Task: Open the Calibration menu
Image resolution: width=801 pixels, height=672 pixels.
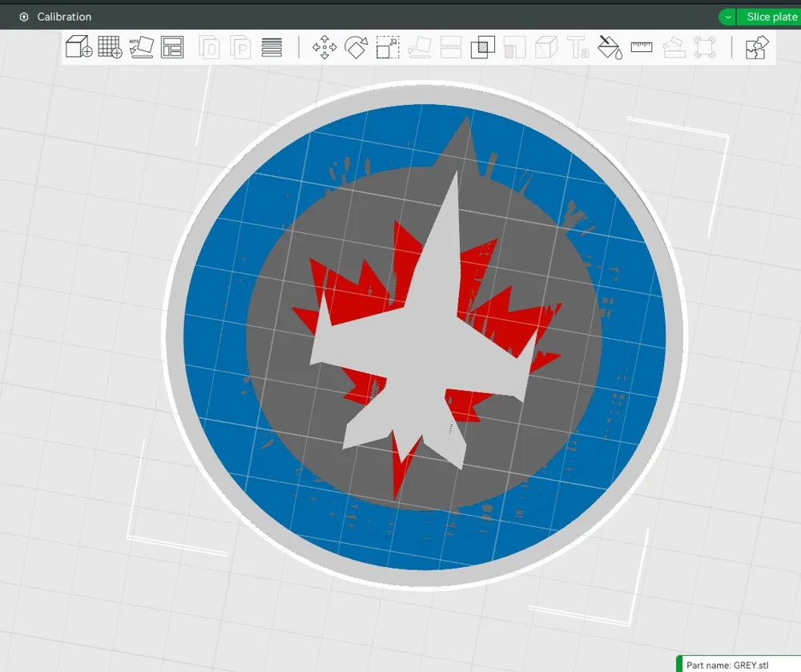Action: click(x=64, y=17)
